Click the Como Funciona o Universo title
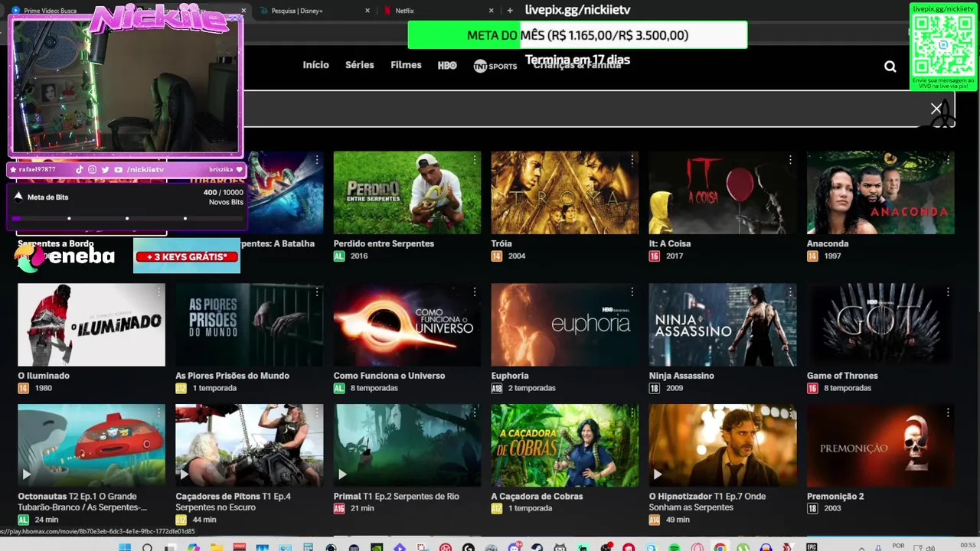The image size is (980, 551). [389, 376]
